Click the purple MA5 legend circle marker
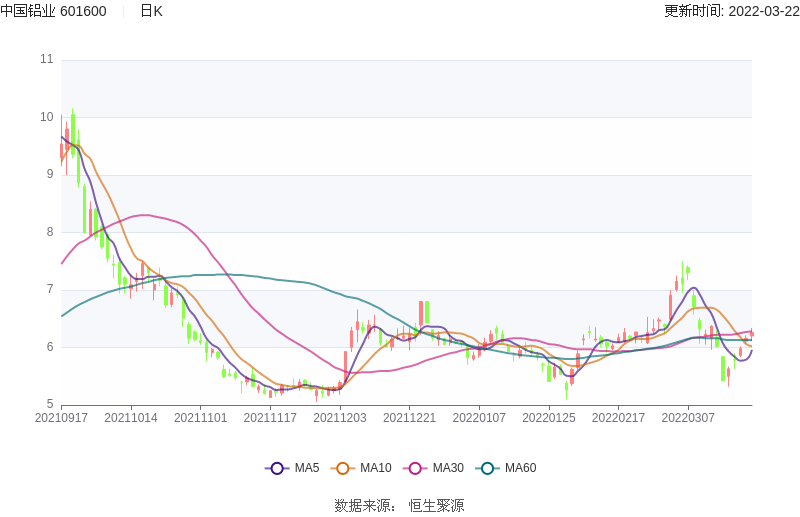This screenshot has height=517, width=800. coord(276,468)
